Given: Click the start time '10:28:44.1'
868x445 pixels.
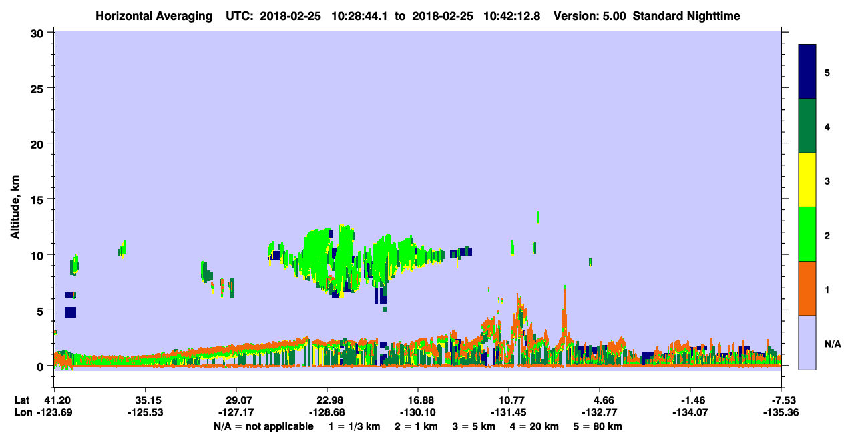Looking at the screenshot, I should (361, 16).
